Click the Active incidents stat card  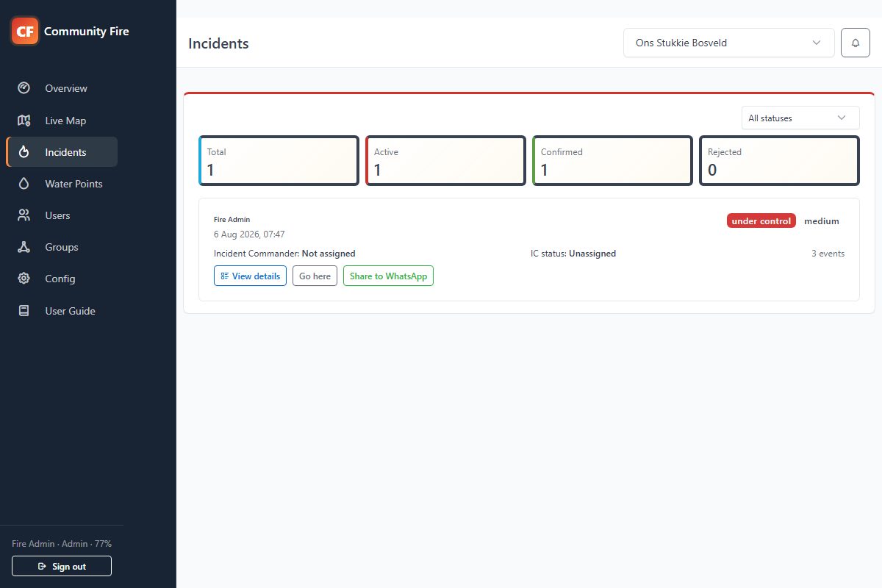tap(445, 160)
